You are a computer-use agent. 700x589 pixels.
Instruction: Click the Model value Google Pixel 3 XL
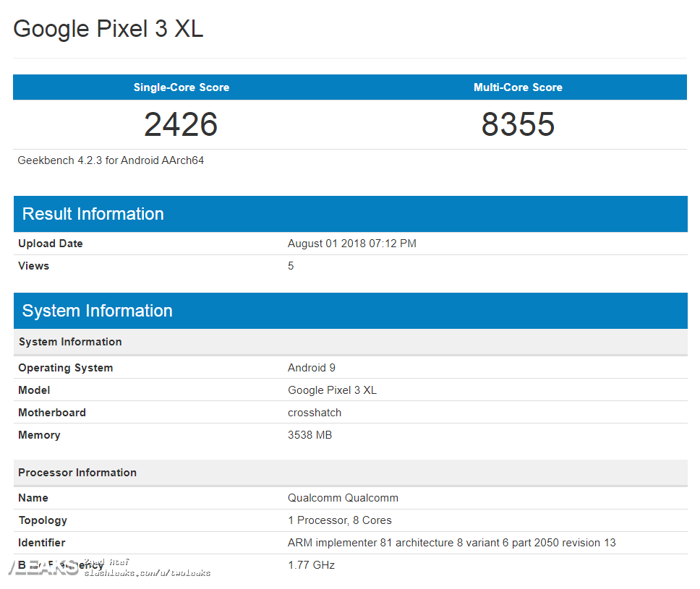332,390
